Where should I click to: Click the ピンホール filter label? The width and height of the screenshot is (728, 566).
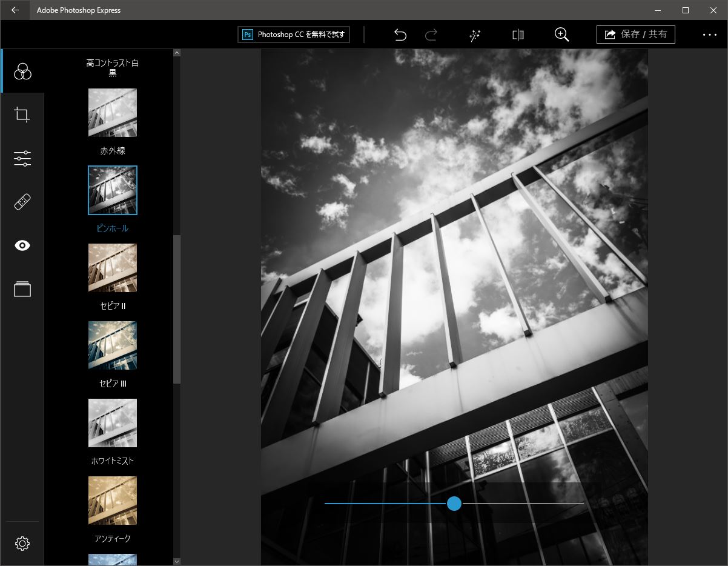tap(113, 228)
